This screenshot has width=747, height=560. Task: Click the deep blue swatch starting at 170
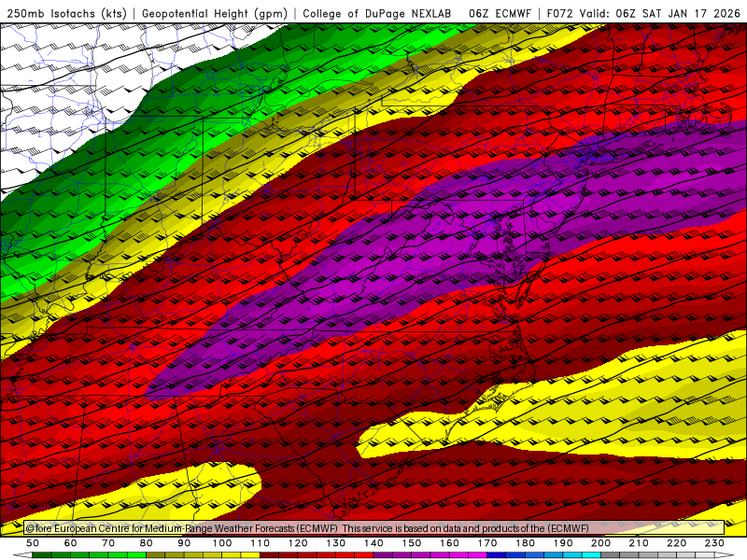tap(497, 555)
